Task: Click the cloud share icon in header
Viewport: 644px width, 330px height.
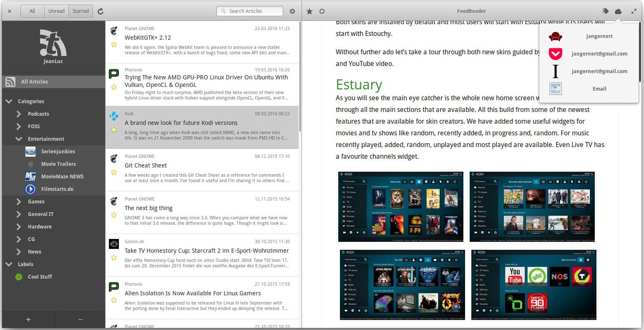Action: 618,11
